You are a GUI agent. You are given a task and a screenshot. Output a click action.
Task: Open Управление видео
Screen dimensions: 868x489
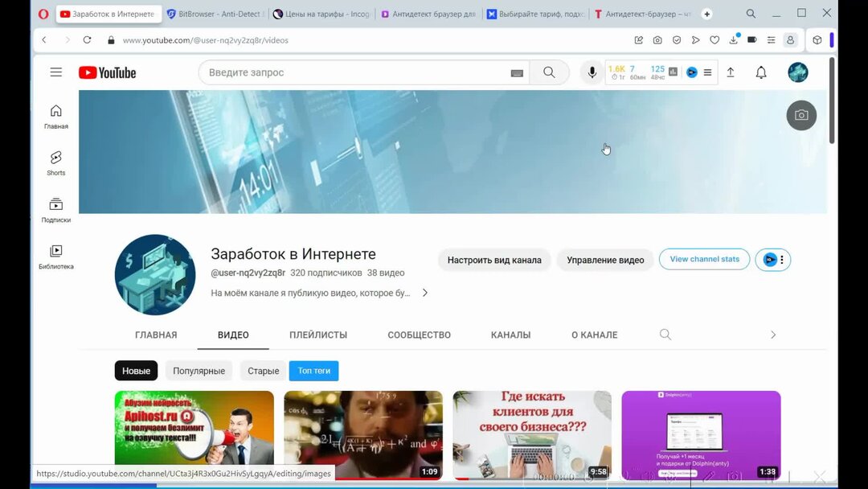(604, 260)
